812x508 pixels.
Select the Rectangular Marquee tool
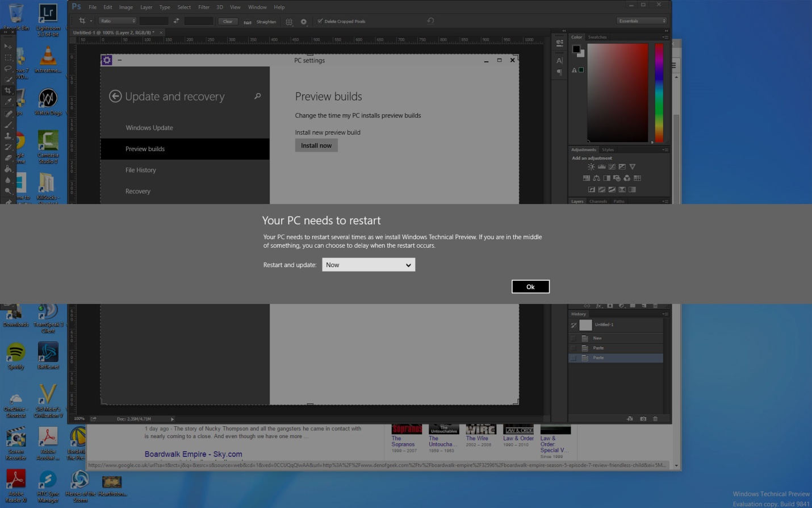[x=8, y=57]
